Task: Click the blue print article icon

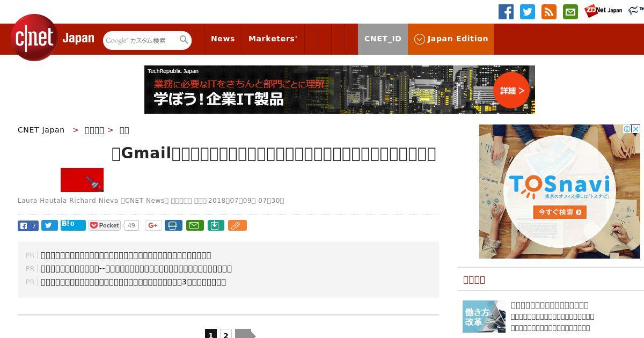Action: click(173, 225)
